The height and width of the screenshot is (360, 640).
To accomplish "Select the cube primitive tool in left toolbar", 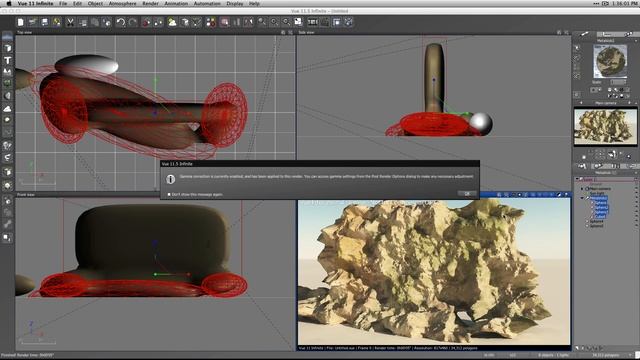I will 7,48.
